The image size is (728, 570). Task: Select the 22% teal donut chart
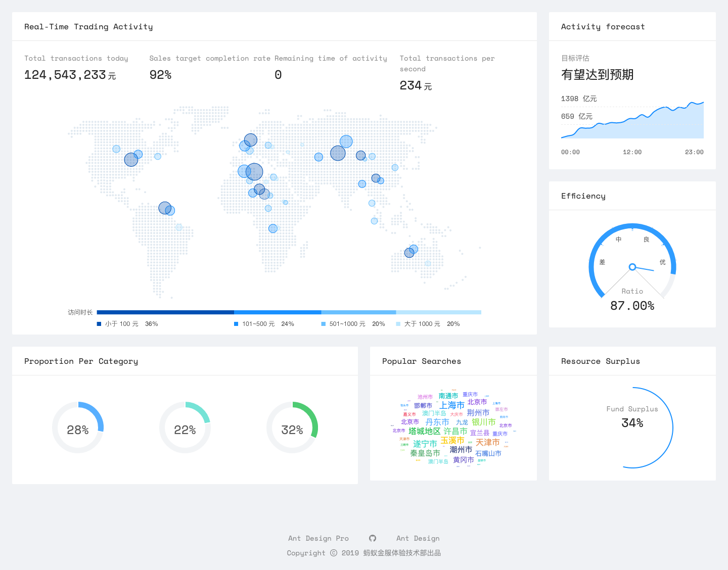(x=185, y=428)
